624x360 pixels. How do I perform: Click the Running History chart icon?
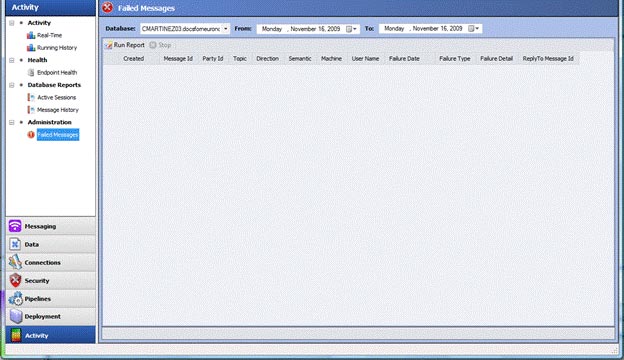(x=31, y=48)
